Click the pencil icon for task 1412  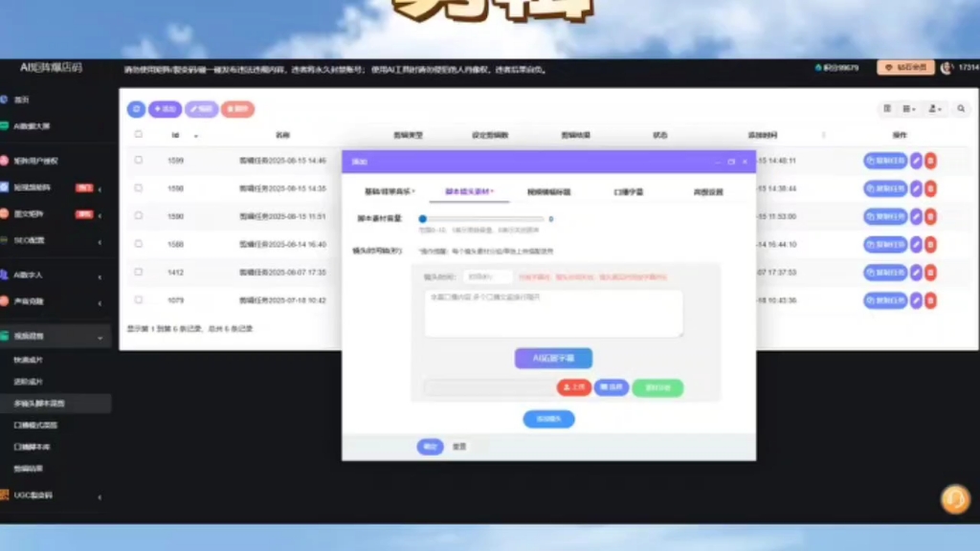click(916, 273)
